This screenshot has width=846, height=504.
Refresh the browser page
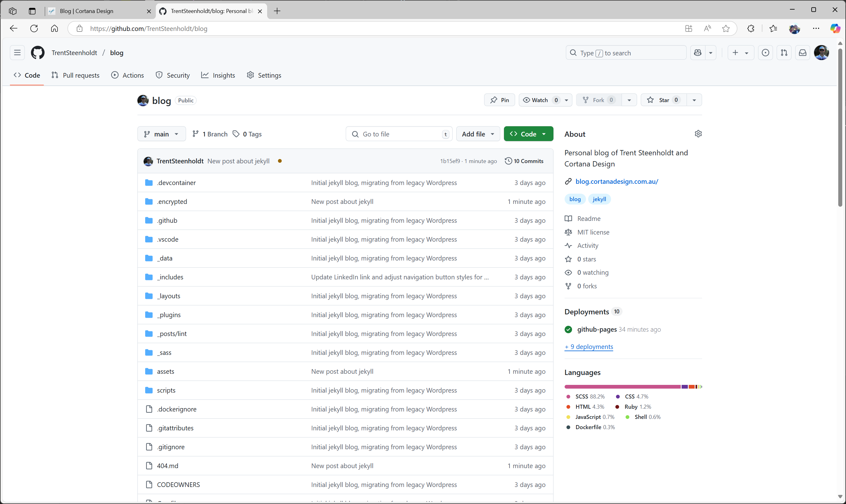(x=34, y=28)
